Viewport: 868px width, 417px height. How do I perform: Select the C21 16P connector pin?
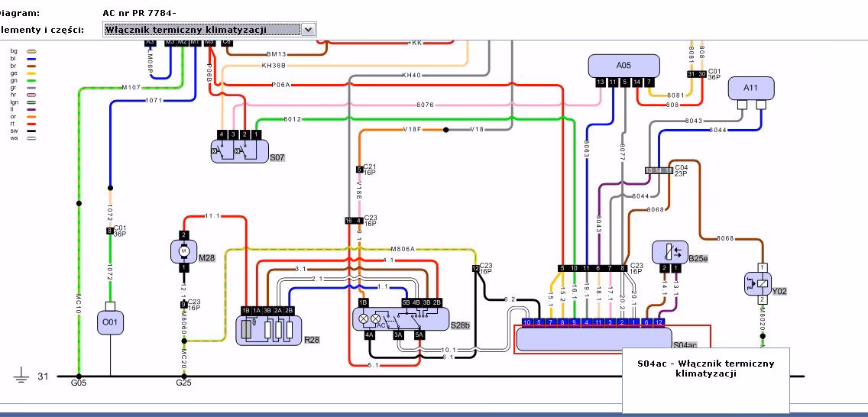click(359, 169)
